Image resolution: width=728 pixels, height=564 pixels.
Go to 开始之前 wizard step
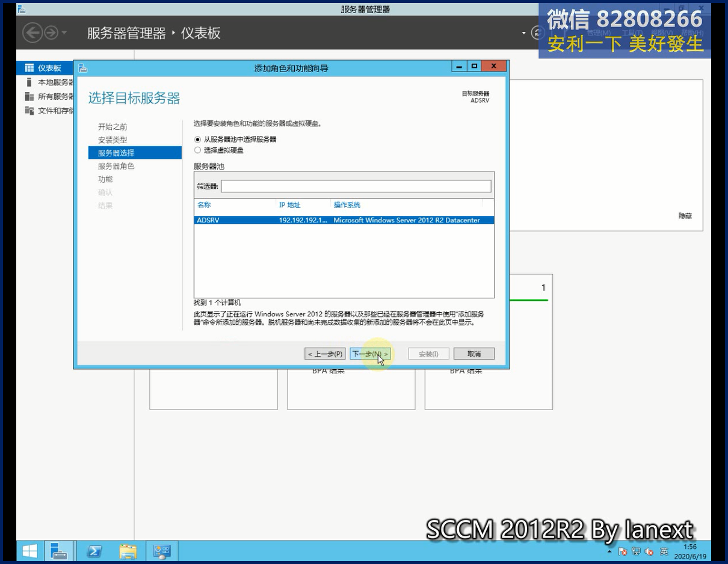click(x=113, y=127)
